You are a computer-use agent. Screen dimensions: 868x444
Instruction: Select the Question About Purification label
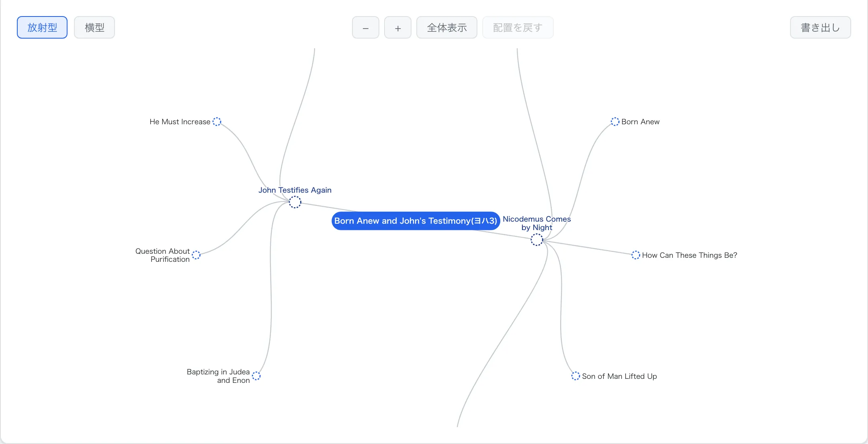(163, 255)
